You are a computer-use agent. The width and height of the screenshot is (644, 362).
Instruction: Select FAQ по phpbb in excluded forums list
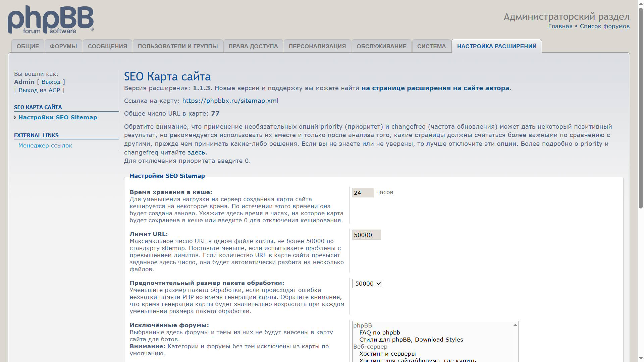click(379, 333)
